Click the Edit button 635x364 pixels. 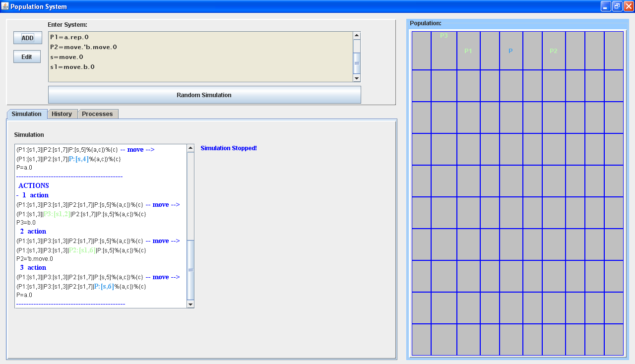pos(27,57)
